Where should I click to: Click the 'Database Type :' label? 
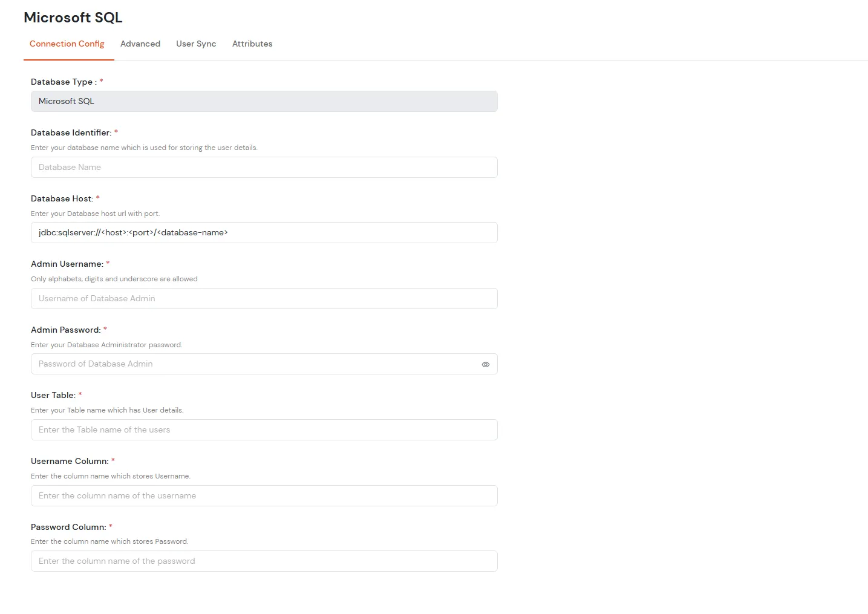(x=64, y=82)
